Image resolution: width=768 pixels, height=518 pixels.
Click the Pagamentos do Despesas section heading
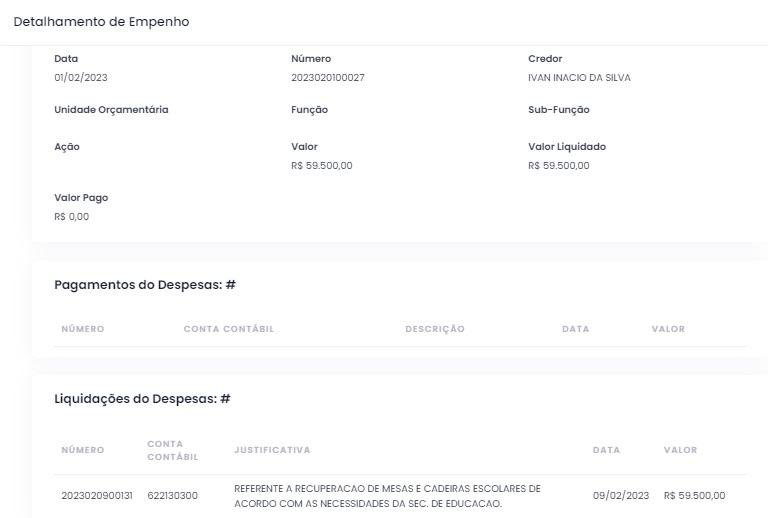[145, 285]
